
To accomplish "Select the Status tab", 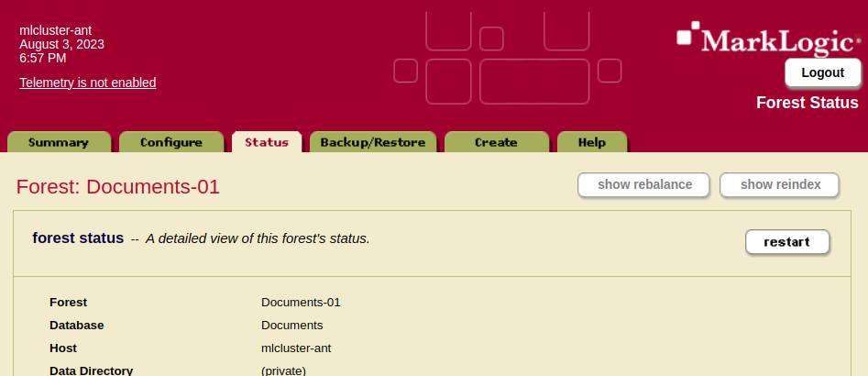I will (267, 142).
